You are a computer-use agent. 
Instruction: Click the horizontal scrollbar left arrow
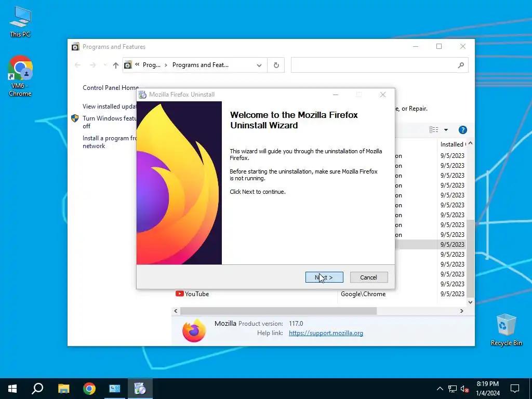pos(176,311)
